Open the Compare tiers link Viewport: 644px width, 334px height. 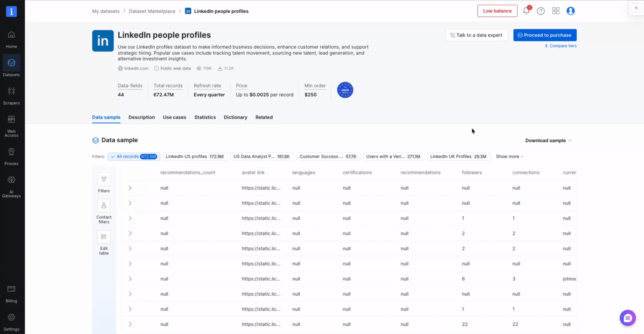(x=561, y=46)
